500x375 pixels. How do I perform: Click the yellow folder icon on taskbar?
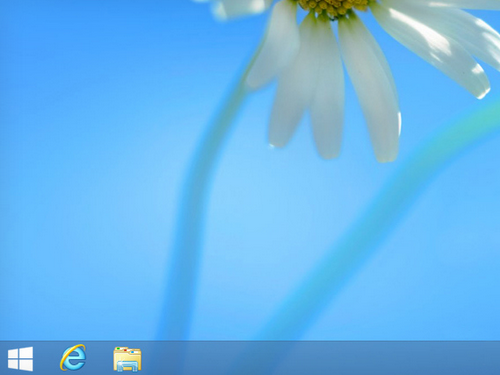[x=127, y=359]
